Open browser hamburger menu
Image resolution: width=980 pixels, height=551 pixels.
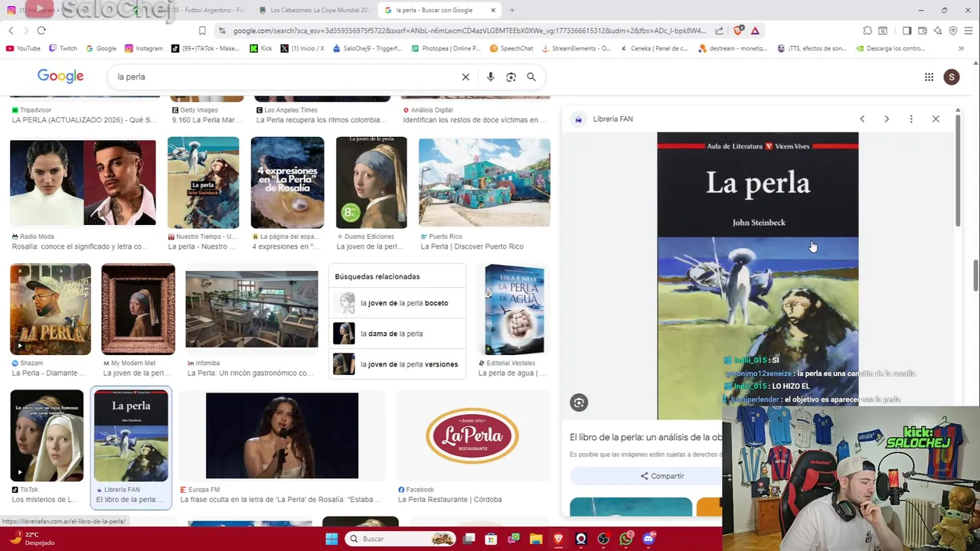pos(968,31)
